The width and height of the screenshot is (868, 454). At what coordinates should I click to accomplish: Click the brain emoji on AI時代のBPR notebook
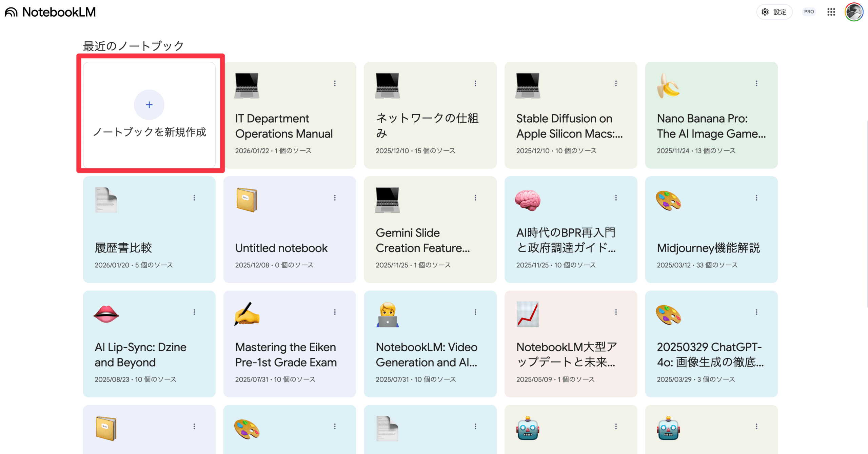[x=528, y=200]
